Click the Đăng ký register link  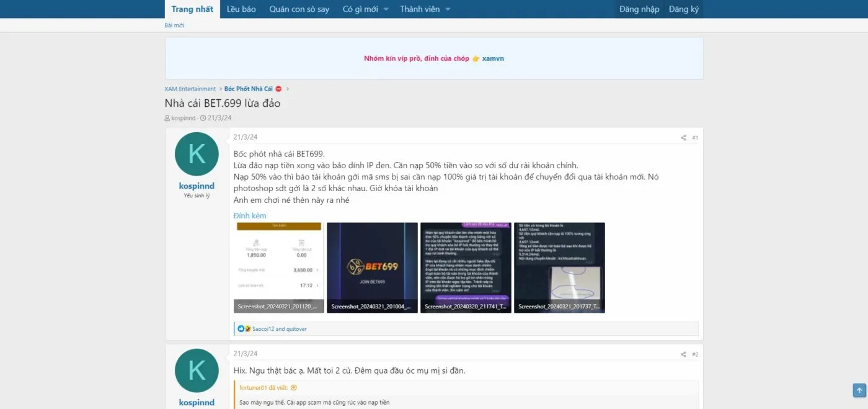point(684,9)
